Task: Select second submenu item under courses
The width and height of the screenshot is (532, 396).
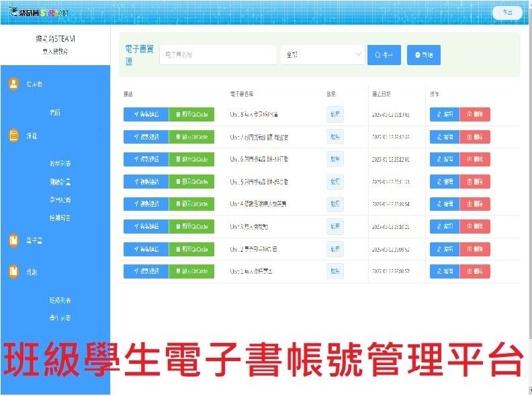Action: 60,181
